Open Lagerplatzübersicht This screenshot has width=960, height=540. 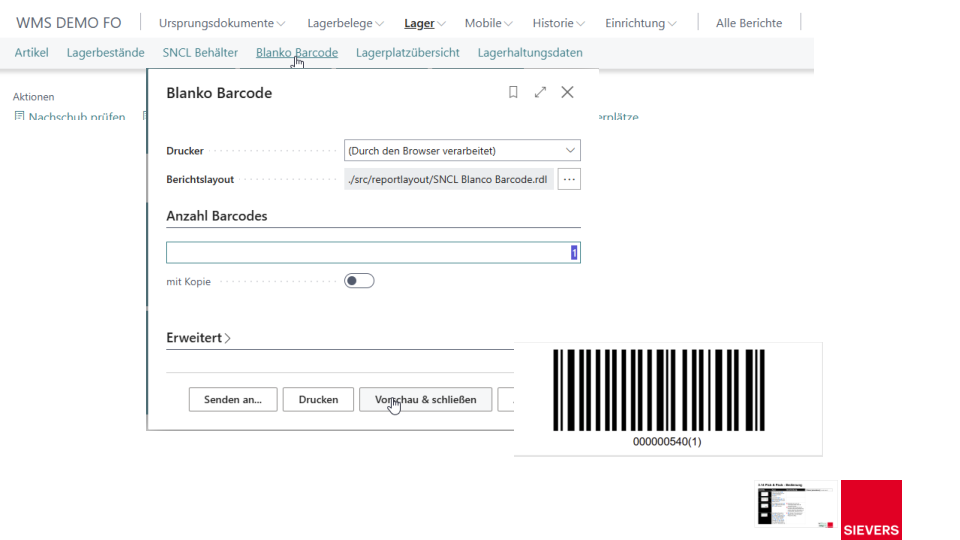pos(408,53)
